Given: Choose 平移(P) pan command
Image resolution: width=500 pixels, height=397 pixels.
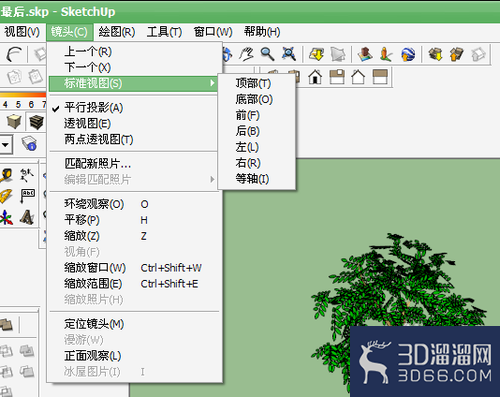Looking at the screenshot, I should tap(133, 220).
